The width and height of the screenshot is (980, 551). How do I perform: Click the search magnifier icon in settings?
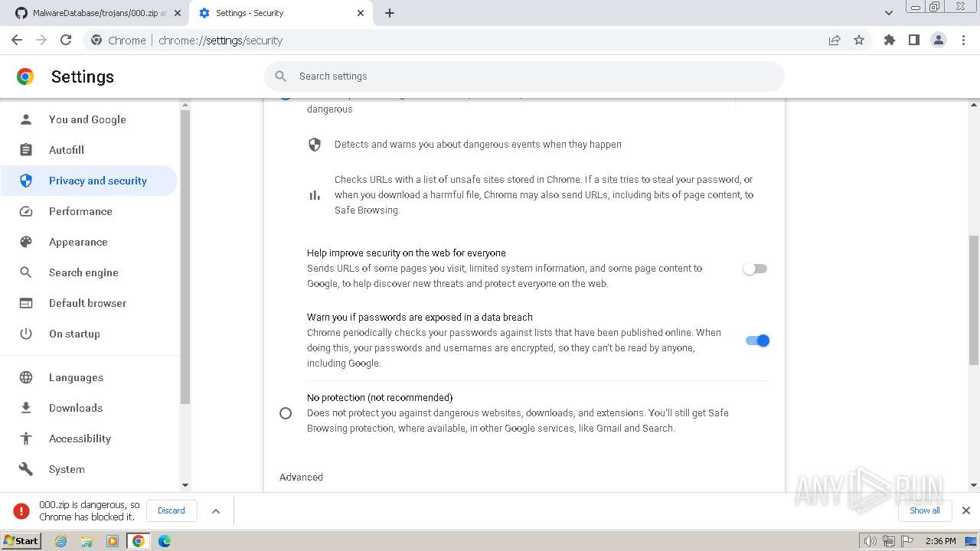click(280, 76)
